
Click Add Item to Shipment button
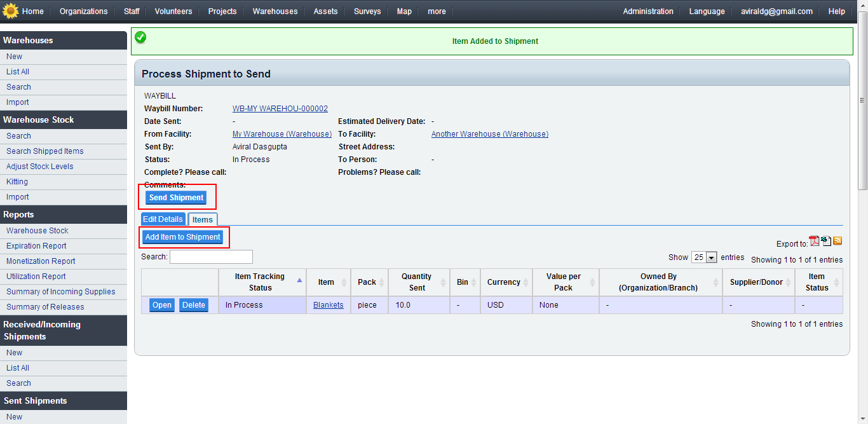(x=183, y=237)
